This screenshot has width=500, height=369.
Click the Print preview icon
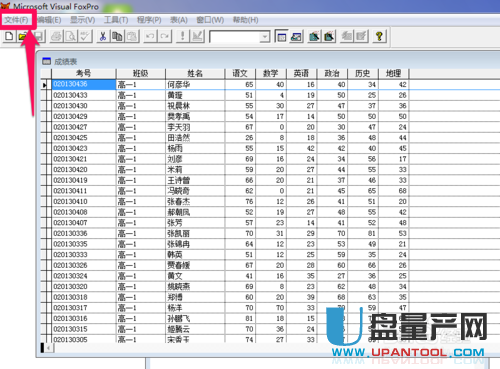[x=71, y=36]
